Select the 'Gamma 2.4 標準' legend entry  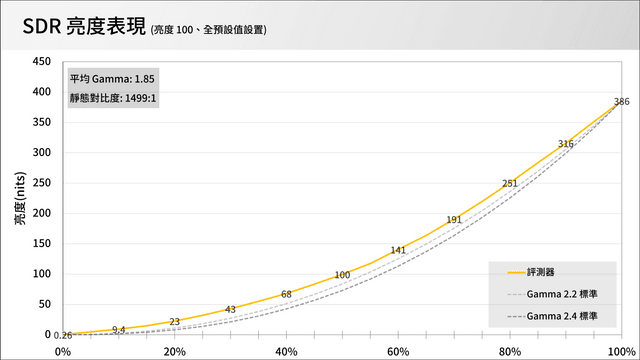pos(562,316)
